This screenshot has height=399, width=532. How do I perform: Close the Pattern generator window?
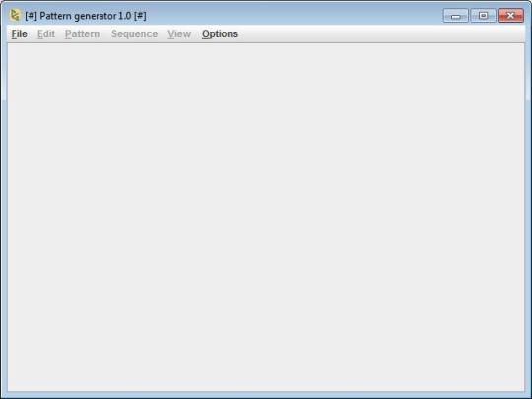510,16
